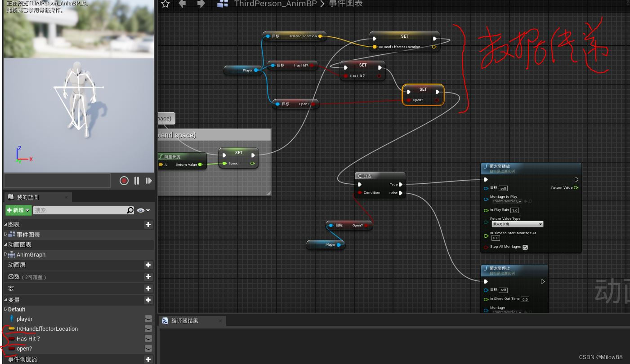
Task: Add a new macro with 宏 plus button
Action: click(x=148, y=288)
